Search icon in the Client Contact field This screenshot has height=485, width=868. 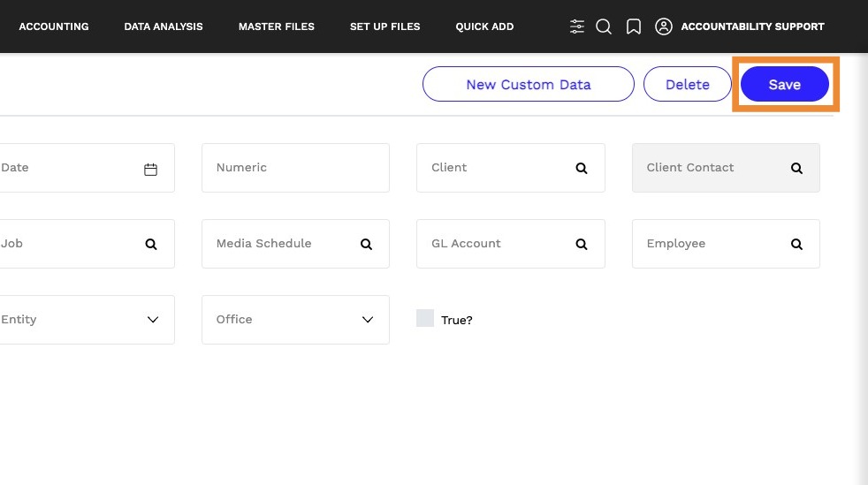[x=796, y=168]
